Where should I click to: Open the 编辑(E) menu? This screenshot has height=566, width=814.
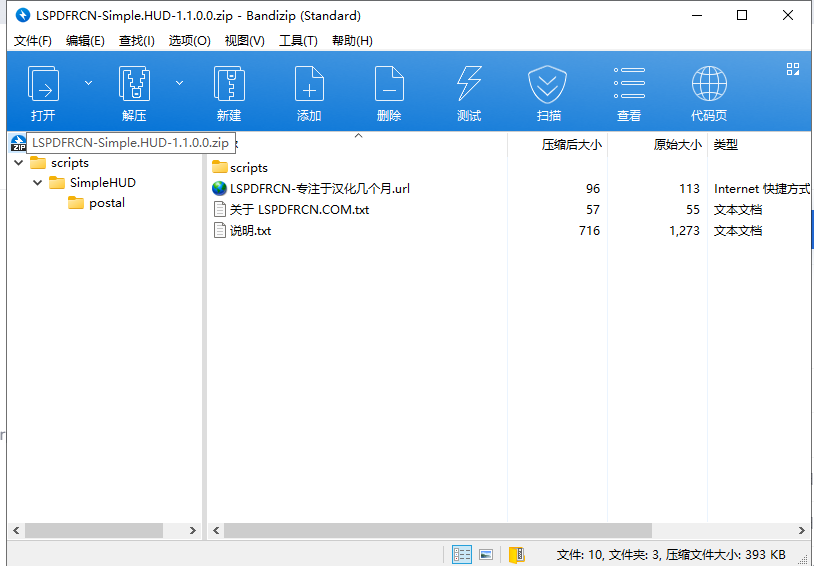85,41
